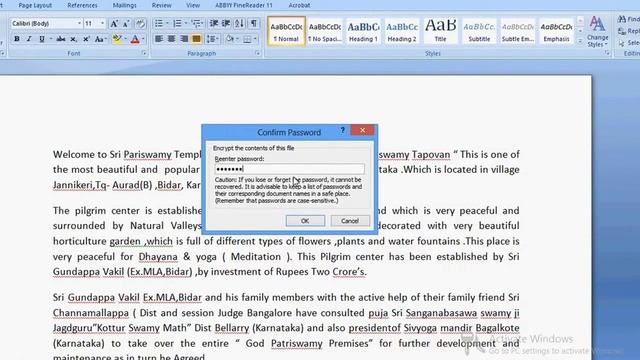Apply the text highlight color
Screen dimensions: 640x360
point(117,39)
